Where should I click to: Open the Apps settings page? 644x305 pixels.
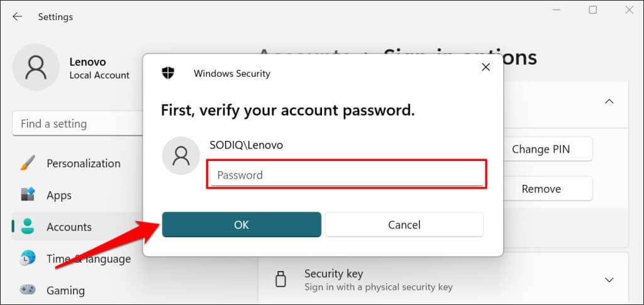(x=59, y=195)
